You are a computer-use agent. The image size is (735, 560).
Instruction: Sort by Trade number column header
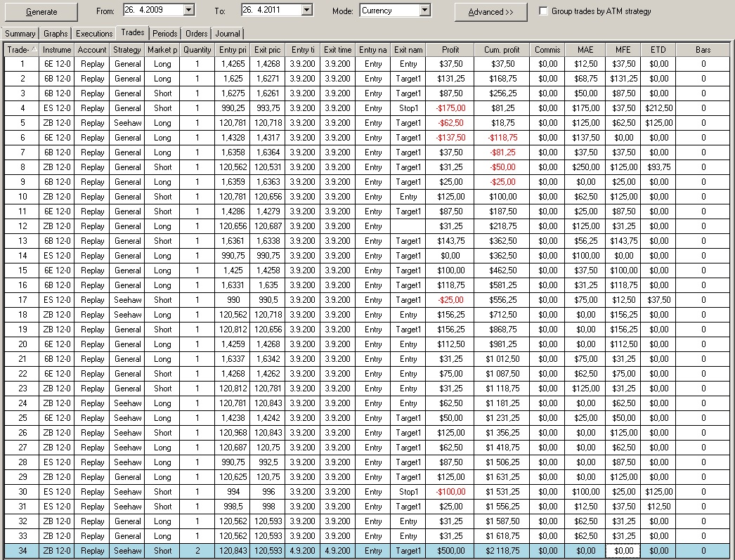click(22, 50)
